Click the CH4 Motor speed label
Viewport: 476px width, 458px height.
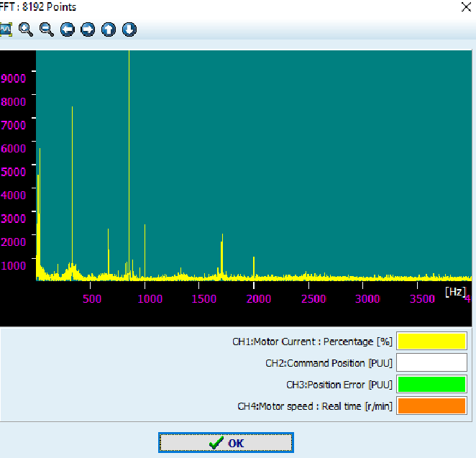pyautogui.click(x=315, y=407)
